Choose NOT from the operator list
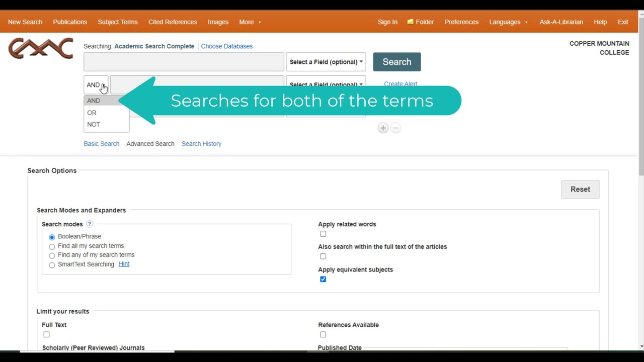This screenshot has height=362, width=644. tap(106, 125)
